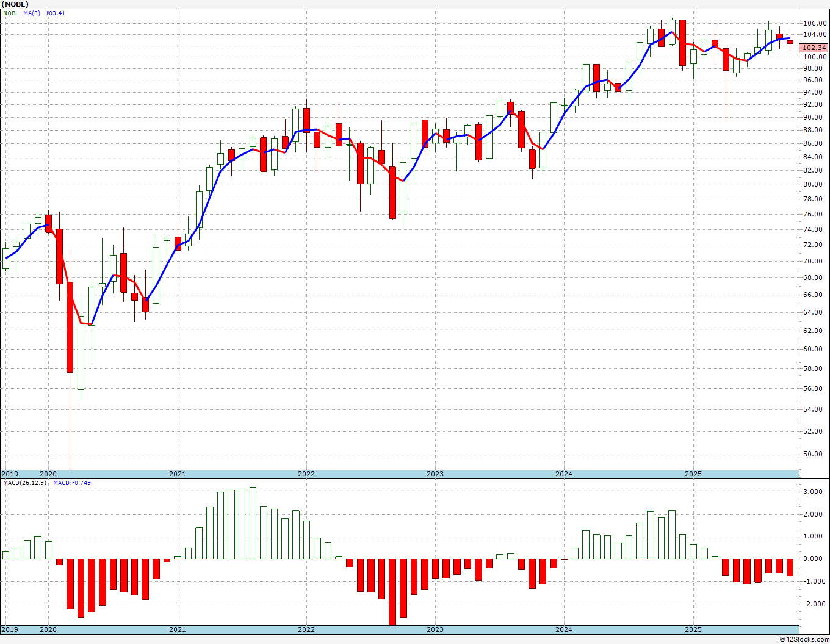Select the NOBL legend label
This screenshot has height=644, width=830.
coord(10,13)
